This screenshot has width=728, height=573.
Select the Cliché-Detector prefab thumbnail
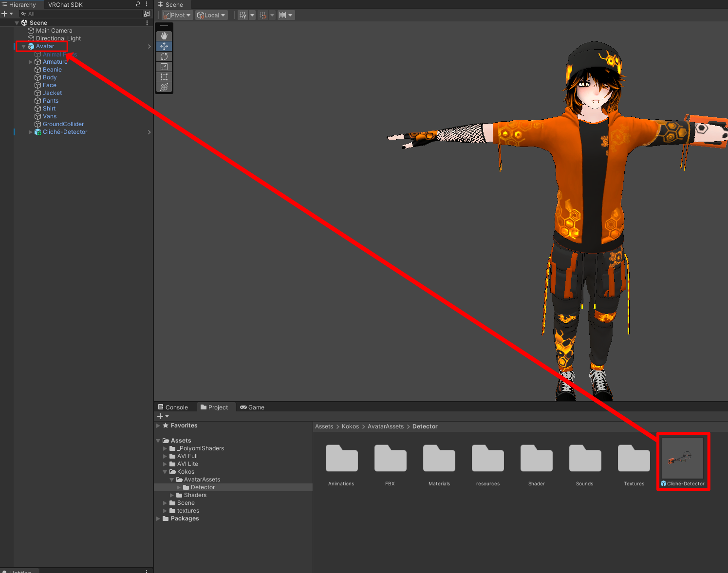[682, 458]
